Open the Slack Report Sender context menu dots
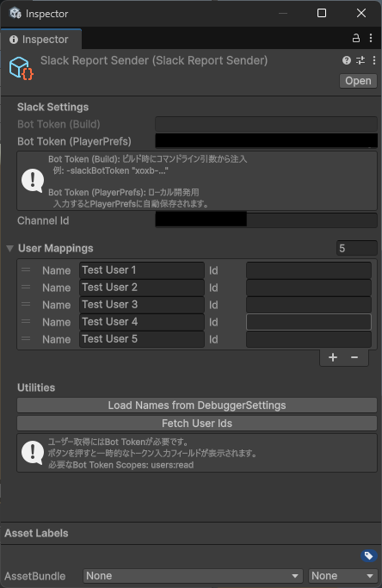Screen dimensions: 382x588 [x=373, y=60]
